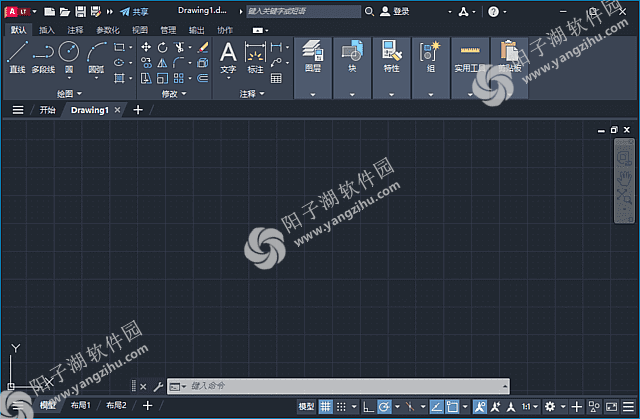Insert a Table from annotation panel
Viewport: 640px width, 419px height.
click(x=276, y=78)
